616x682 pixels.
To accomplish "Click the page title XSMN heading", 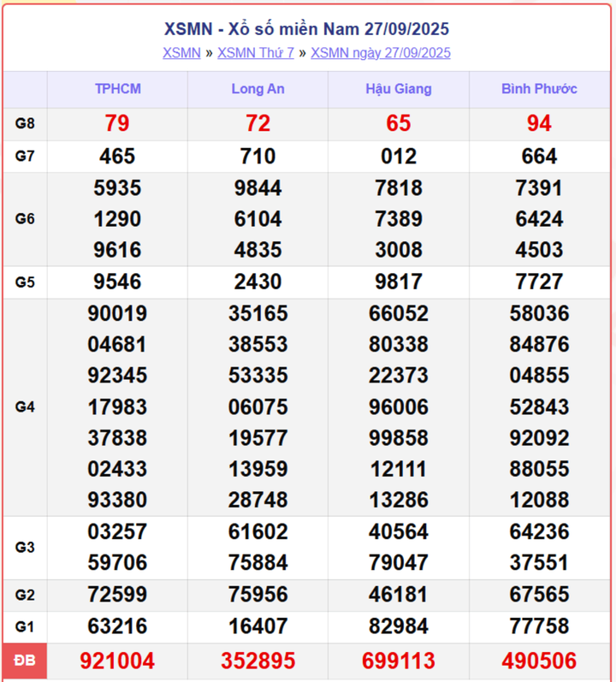I will pyautogui.click(x=306, y=29).
